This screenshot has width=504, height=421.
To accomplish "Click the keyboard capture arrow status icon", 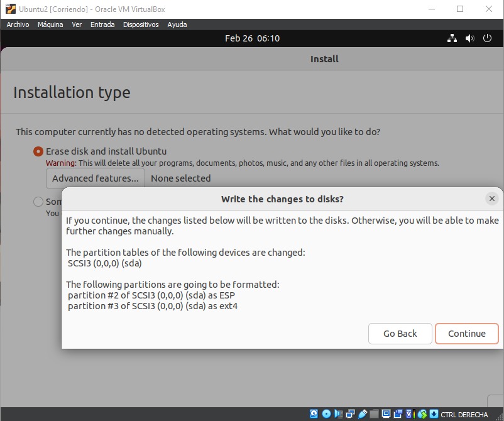I will click(x=434, y=414).
